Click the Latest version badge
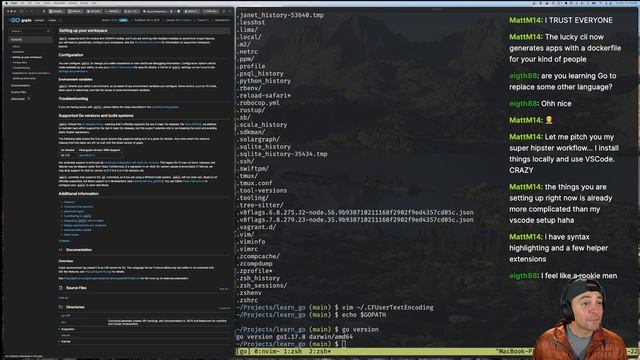 123,20
